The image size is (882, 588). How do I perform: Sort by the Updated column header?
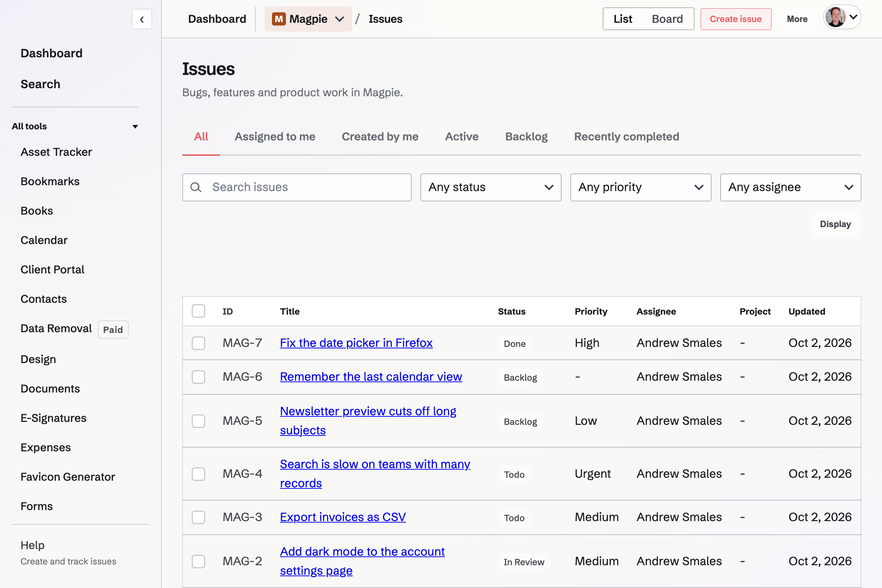point(807,311)
